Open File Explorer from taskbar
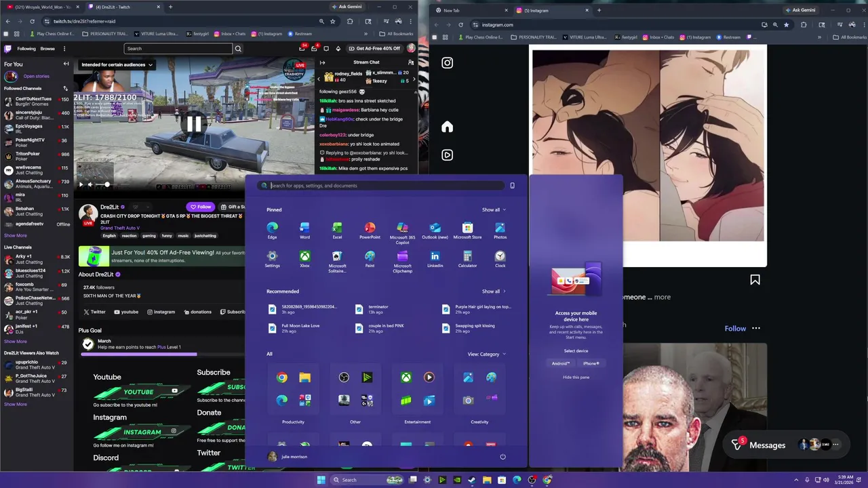 coord(487,480)
